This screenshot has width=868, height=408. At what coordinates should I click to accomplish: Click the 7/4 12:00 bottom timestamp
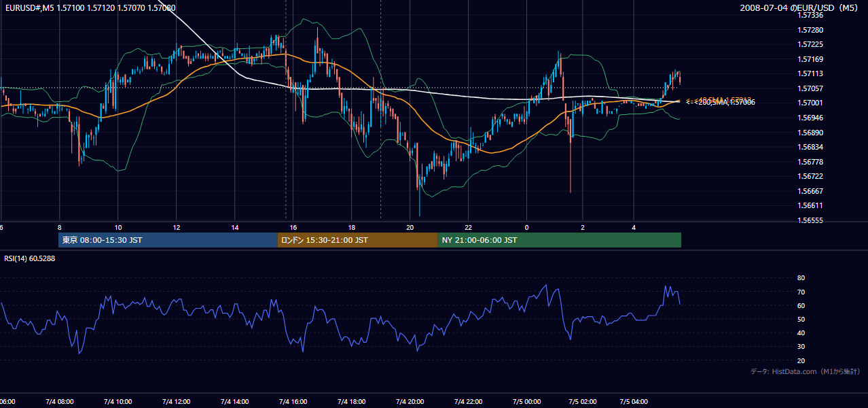177,402
